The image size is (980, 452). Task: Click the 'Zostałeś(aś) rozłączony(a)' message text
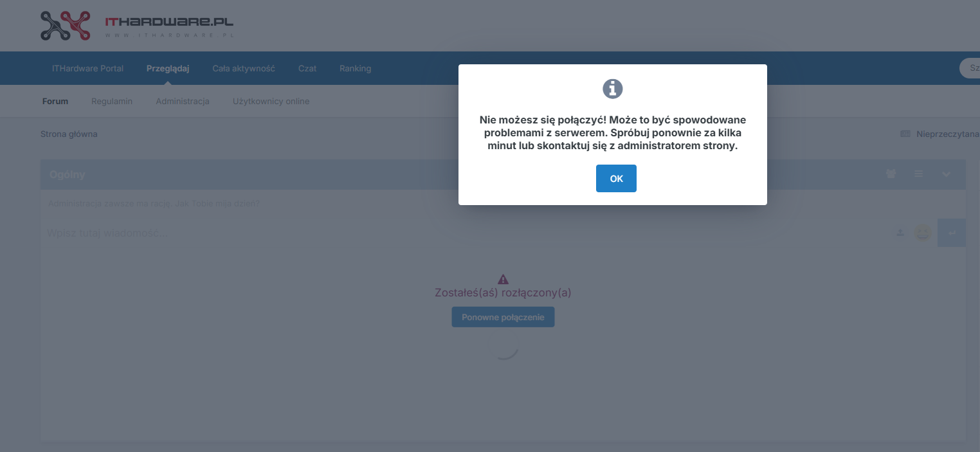(x=503, y=293)
